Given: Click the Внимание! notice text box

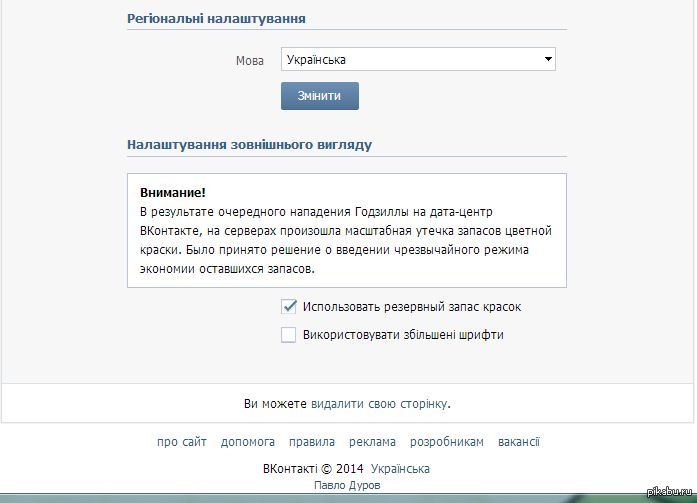Looking at the screenshot, I should [346, 230].
